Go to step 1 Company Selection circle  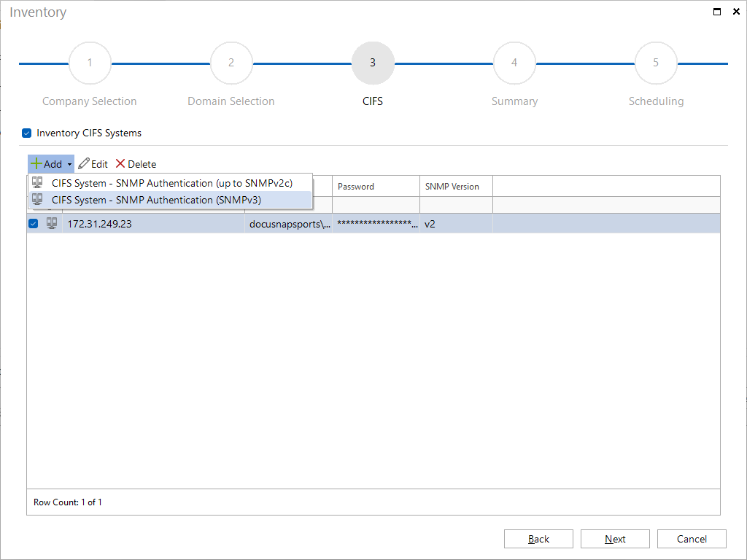90,63
